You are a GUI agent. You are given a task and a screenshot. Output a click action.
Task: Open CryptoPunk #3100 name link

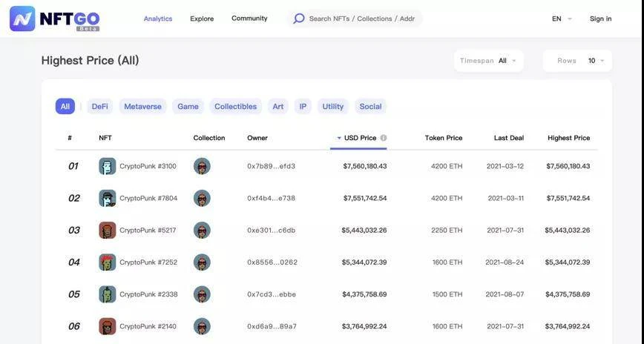[148, 166]
